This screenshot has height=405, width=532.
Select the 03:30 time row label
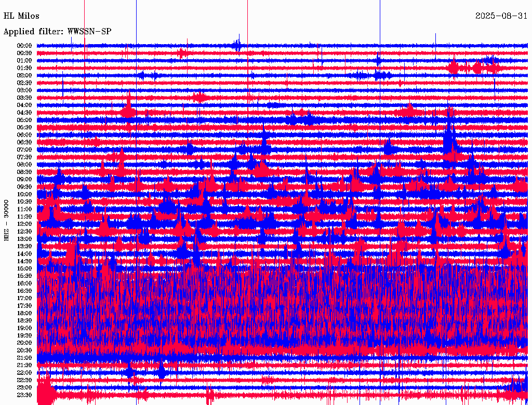tap(24, 98)
